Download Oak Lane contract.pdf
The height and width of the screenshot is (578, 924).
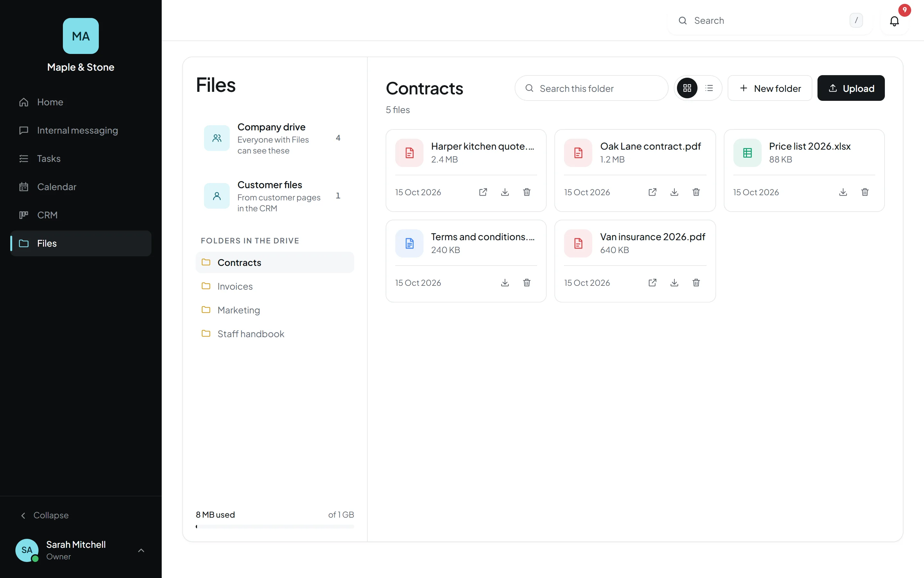pos(674,192)
